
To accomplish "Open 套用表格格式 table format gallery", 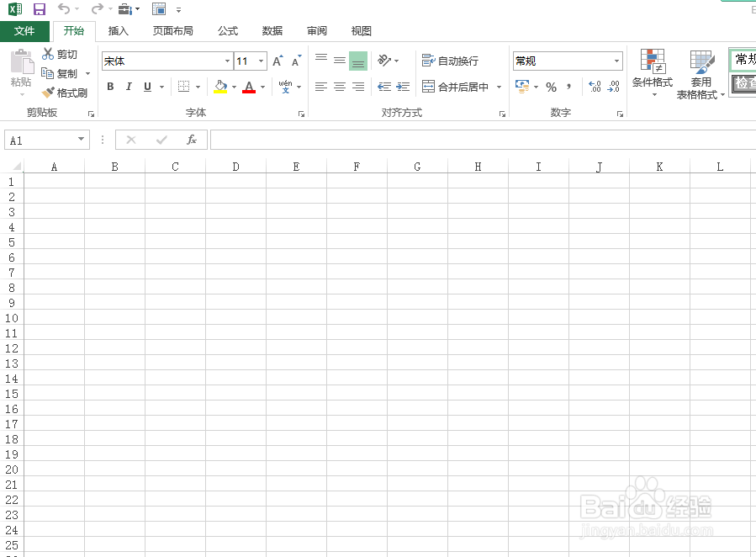I will pyautogui.click(x=700, y=74).
